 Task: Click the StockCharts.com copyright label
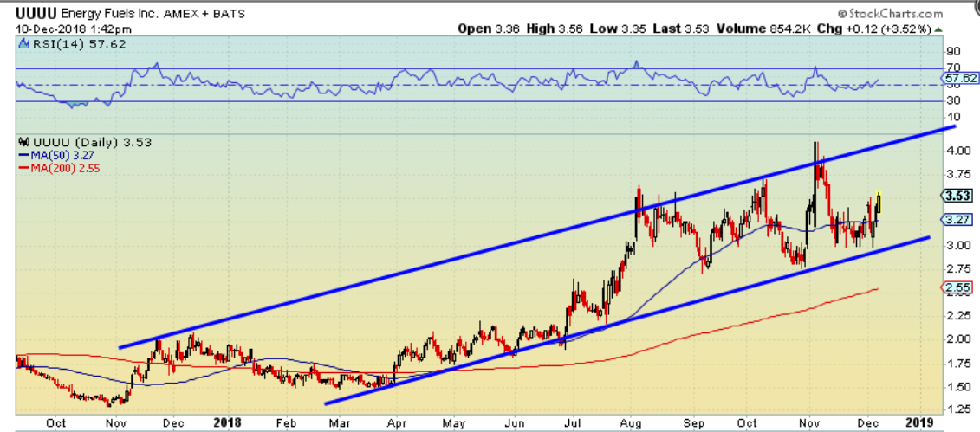point(892,14)
